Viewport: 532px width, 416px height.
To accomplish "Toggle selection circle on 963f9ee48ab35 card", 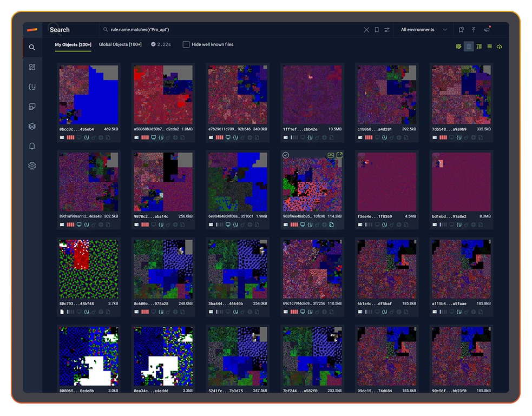I will 286,155.
